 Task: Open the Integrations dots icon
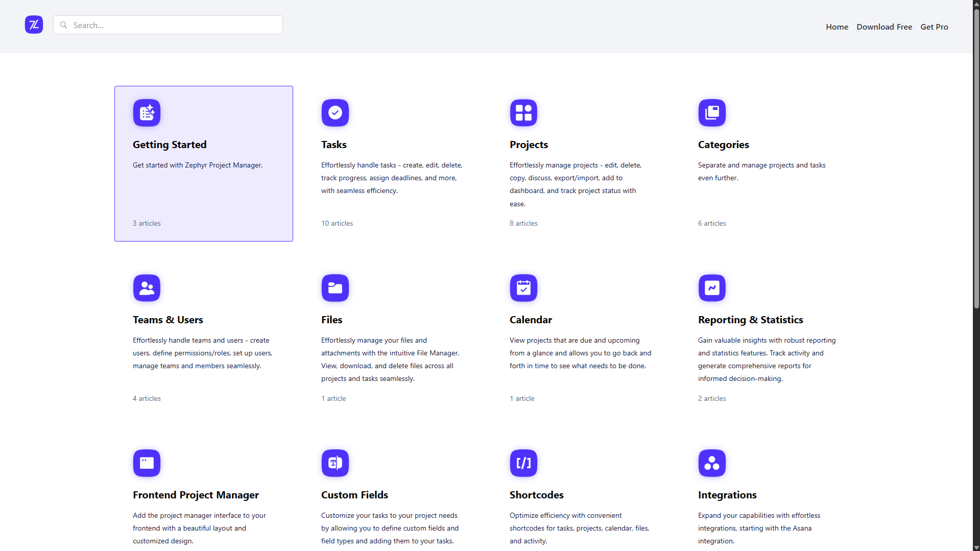coord(712,463)
